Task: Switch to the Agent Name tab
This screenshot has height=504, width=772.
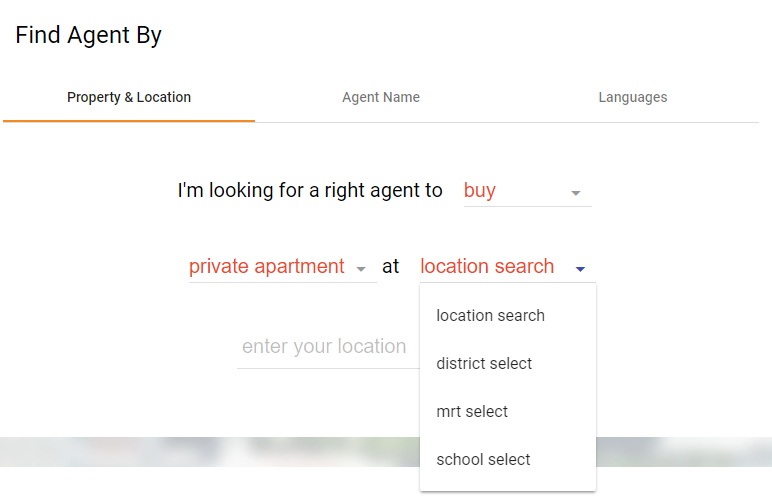Action: (381, 97)
